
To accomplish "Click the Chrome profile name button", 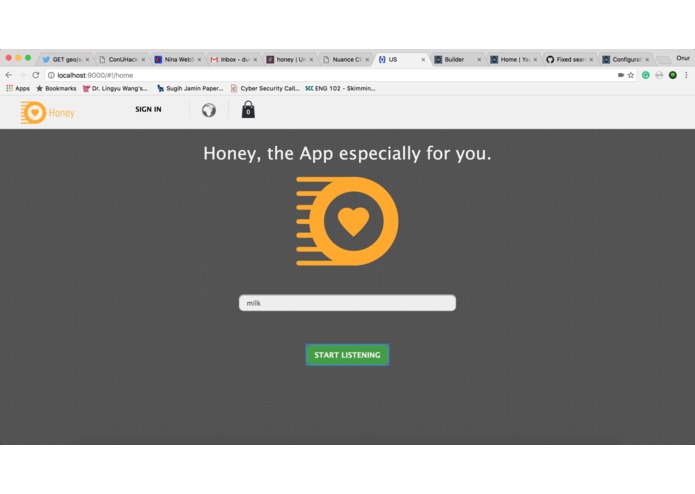I will coord(683,58).
